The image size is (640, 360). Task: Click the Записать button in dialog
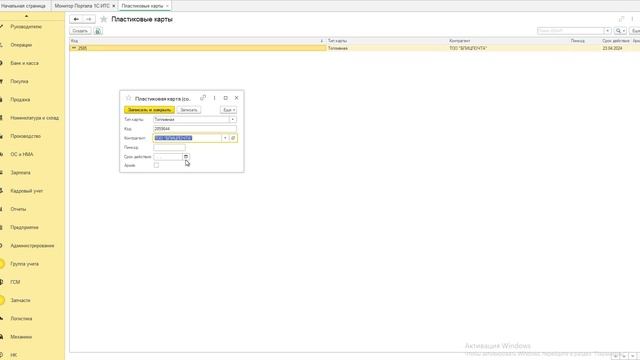[x=189, y=110]
